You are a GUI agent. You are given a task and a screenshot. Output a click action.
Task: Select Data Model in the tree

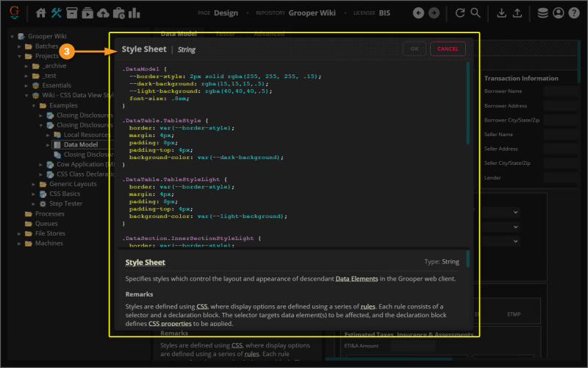point(80,145)
